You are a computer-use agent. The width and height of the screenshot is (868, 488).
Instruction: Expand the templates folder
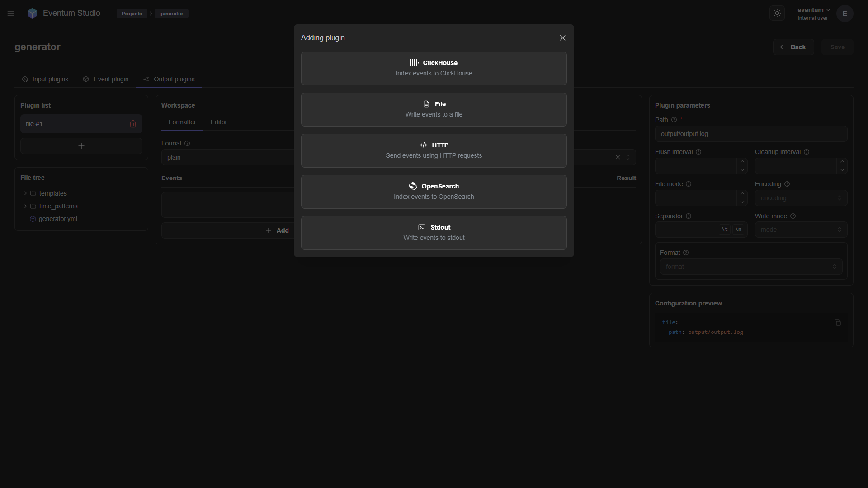(x=25, y=193)
